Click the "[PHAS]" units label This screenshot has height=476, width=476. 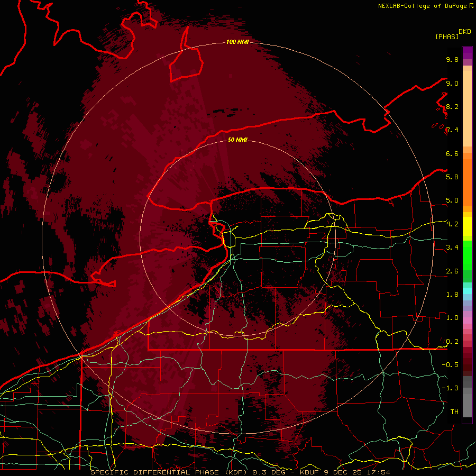tap(447, 37)
